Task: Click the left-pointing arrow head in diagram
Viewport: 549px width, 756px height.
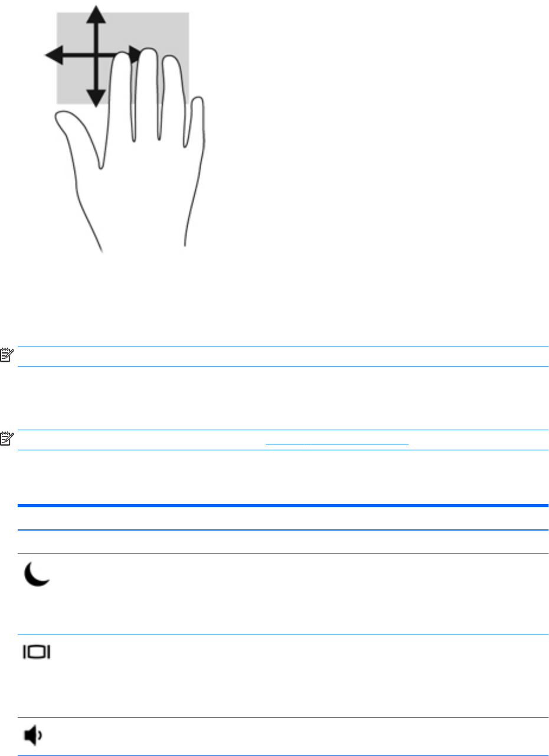Action: [x=54, y=56]
